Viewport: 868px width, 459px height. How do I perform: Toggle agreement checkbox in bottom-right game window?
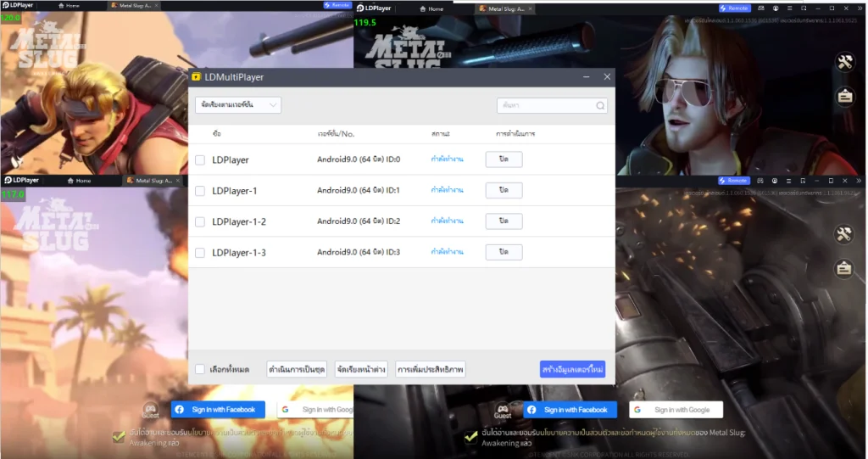tap(470, 437)
